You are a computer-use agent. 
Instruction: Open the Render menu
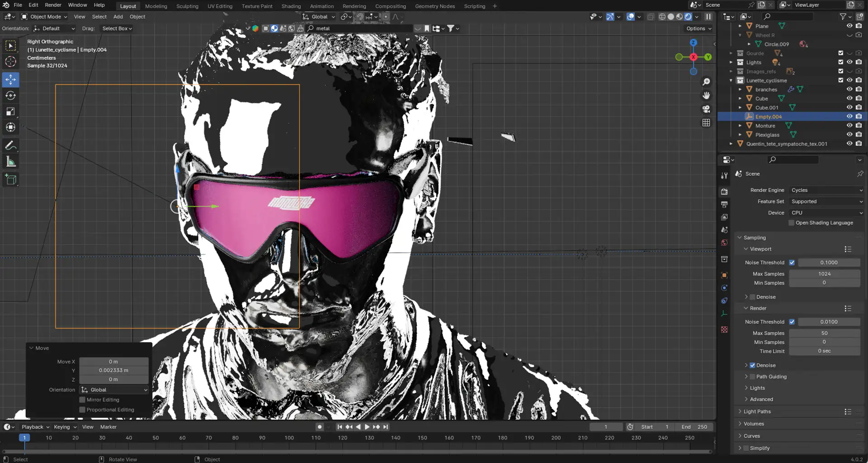click(53, 5)
